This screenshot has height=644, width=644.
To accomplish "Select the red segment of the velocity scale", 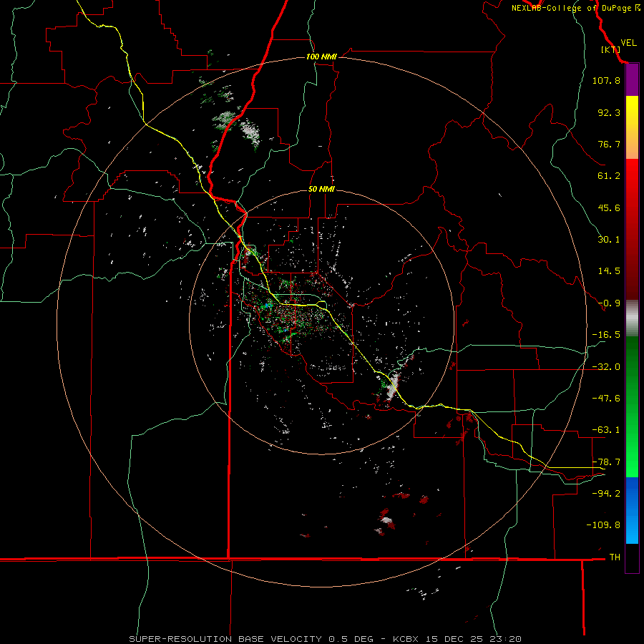I will (x=632, y=229).
